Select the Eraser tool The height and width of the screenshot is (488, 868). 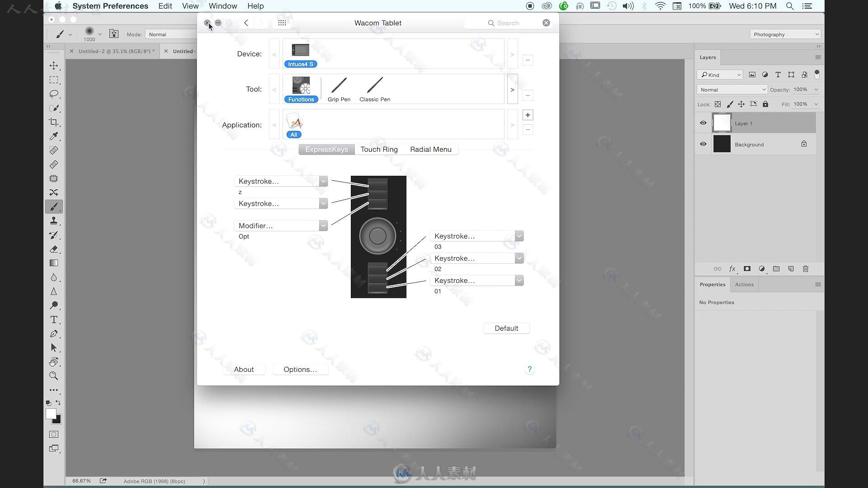pyautogui.click(x=54, y=249)
